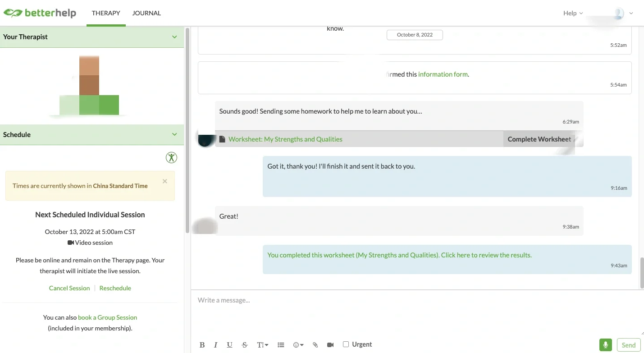Click the session date October 13, 2022

click(90, 232)
